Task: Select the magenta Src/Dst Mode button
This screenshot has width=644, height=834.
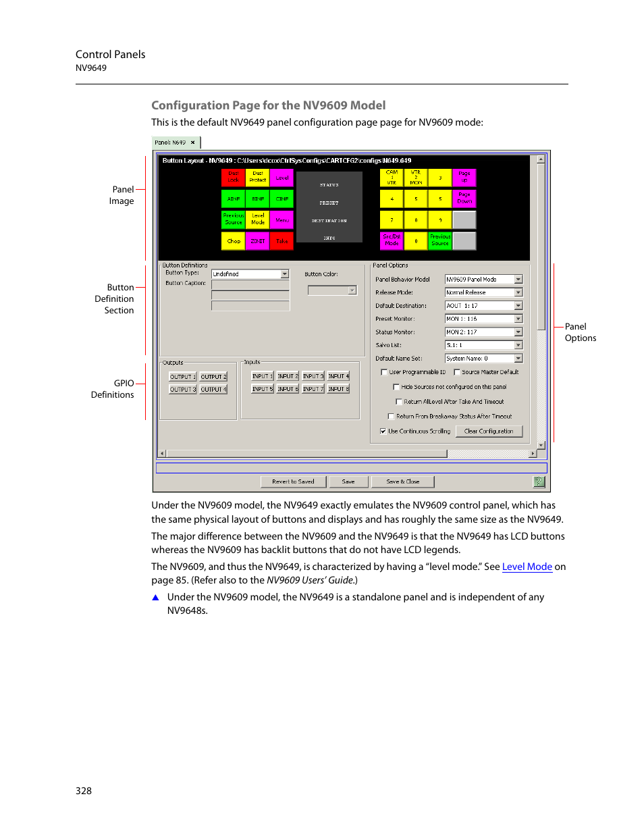Action: (x=392, y=240)
